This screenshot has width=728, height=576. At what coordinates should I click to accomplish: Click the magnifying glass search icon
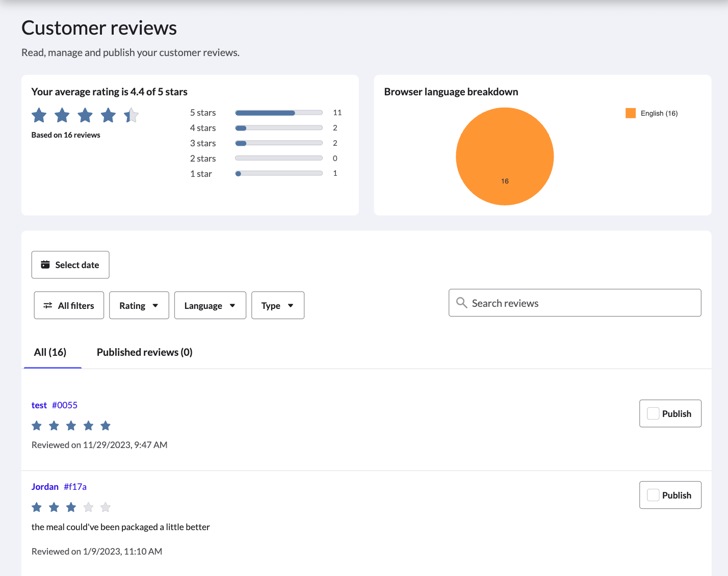click(x=461, y=302)
